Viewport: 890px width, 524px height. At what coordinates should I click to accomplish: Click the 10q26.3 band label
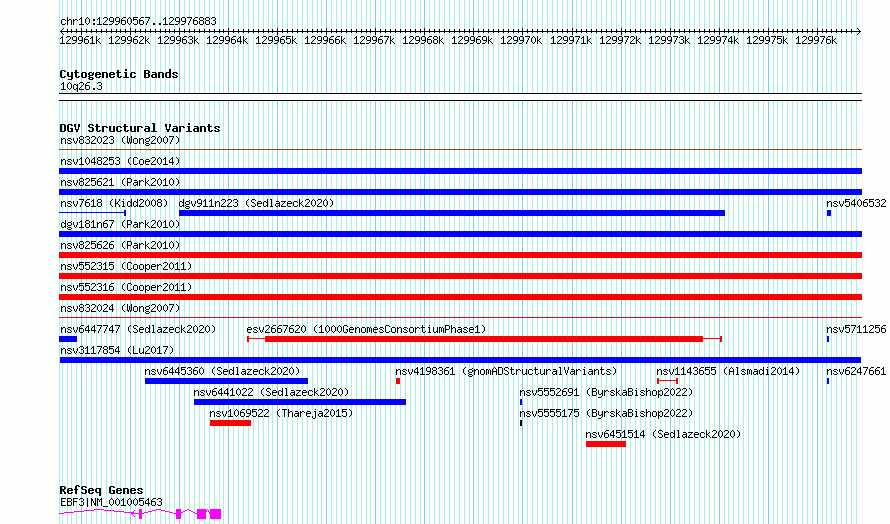pos(81,86)
